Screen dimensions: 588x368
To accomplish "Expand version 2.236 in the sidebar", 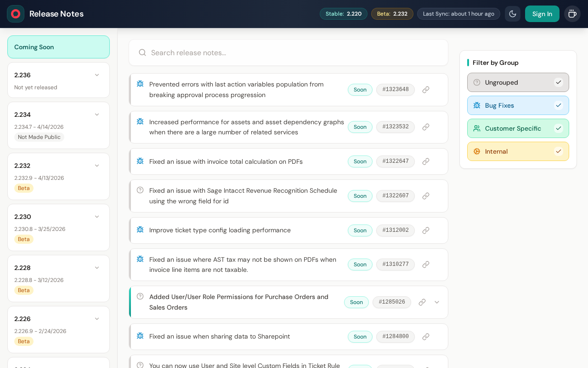I will [97, 75].
